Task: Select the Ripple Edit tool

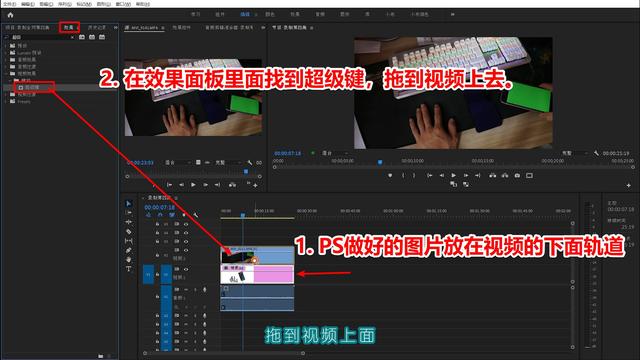Action: [129, 222]
